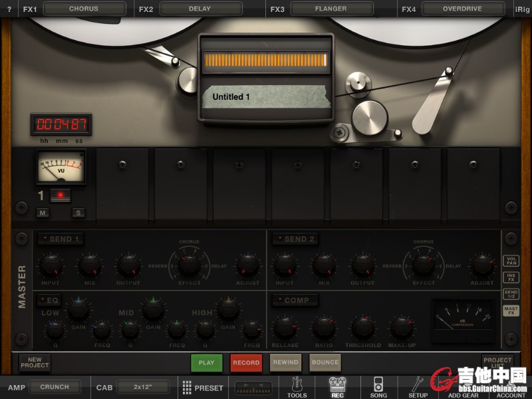Click the EQ MID GAIN knob
This screenshot has width=532, height=399.
tap(154, 309)
